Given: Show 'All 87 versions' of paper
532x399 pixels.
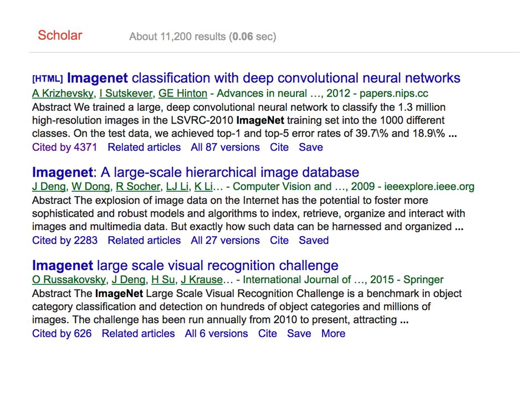Looking at the screenshot, I should tap(226, 147).
